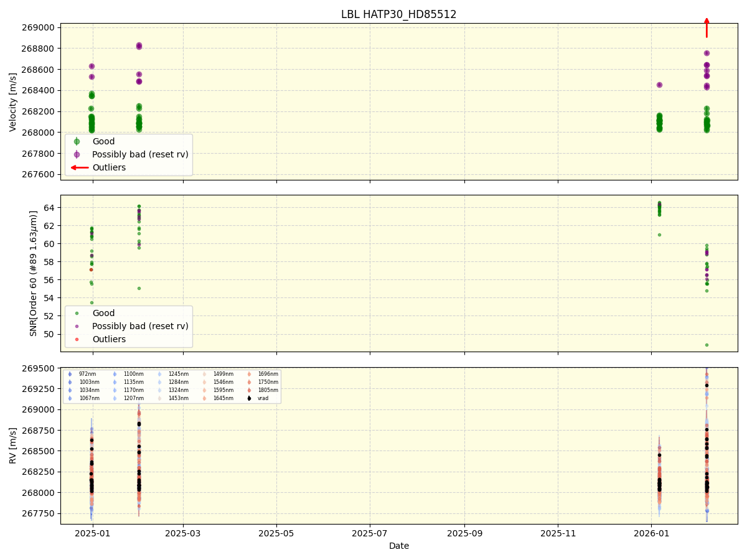The width and height of the screenshot is (747, 560).
Task: Click the Velocity [m/s] axis label
Action: tap(13, 102)
